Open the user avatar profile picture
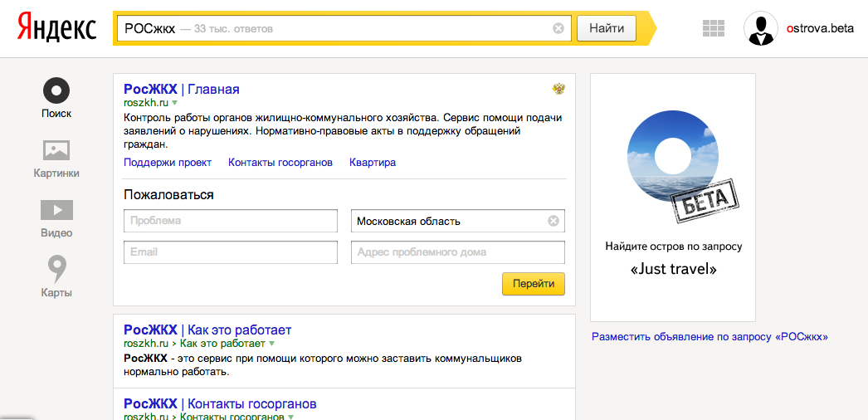 pyautogui.click(x=761, y=28)
